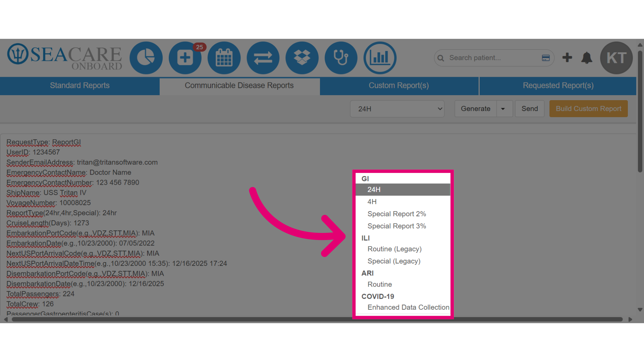Switch to Requested Report(s) tab

558,86
